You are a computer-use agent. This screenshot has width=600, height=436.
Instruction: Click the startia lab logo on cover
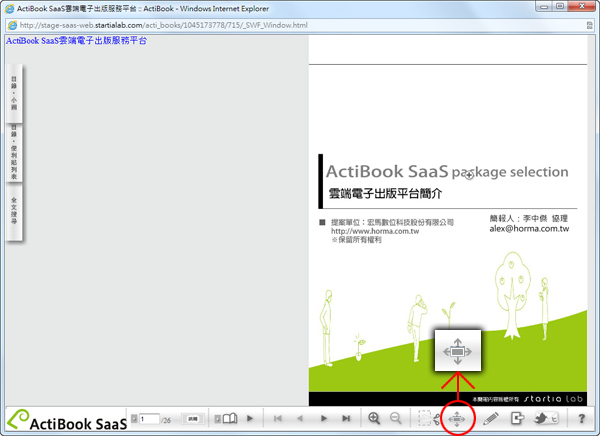[553, 399]
